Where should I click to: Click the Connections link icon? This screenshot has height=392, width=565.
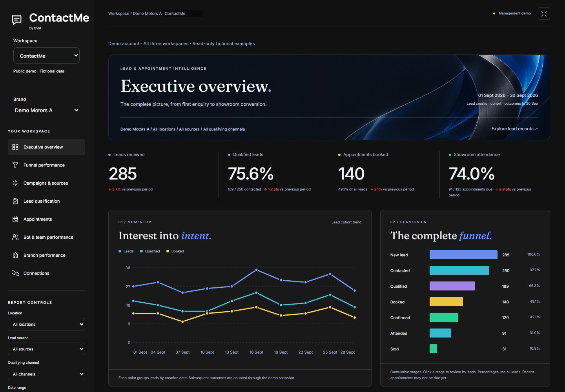click(15, 273)
